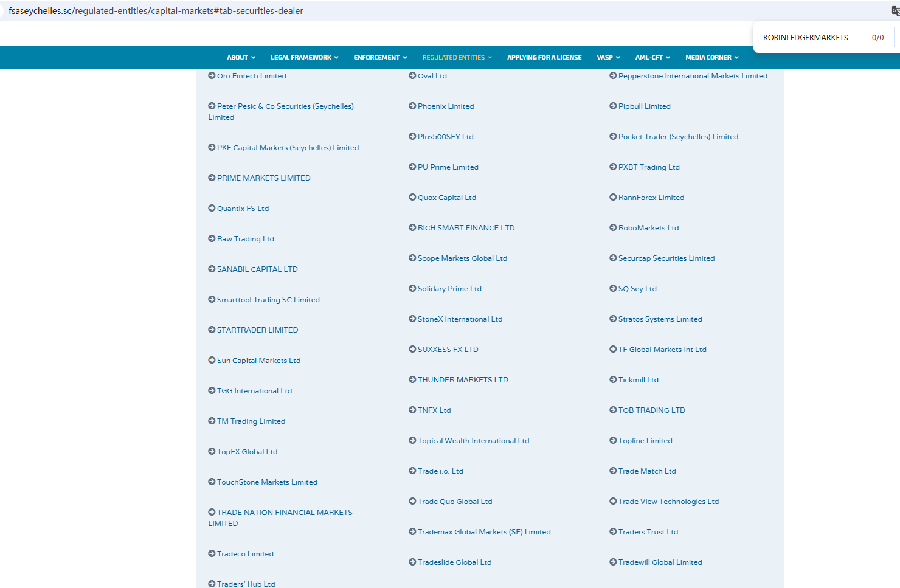Open Trade Match Ltd link

click(647, 471)
